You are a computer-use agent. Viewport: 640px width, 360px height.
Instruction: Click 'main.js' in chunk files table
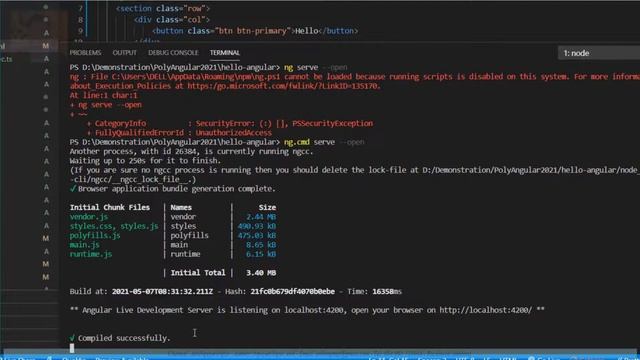click(x=84, y=245)
